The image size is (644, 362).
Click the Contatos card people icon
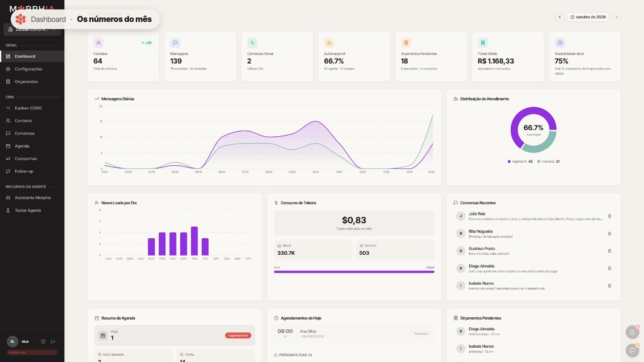click(98, 43)
